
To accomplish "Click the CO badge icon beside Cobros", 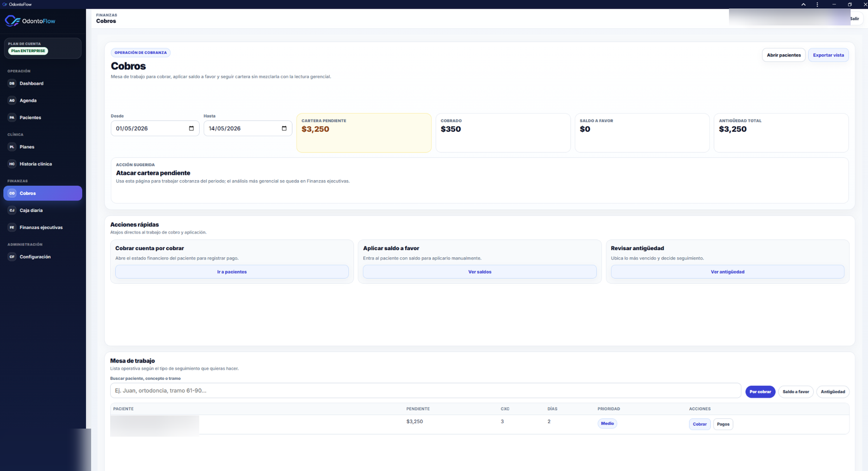I will [x=12, y=193].
